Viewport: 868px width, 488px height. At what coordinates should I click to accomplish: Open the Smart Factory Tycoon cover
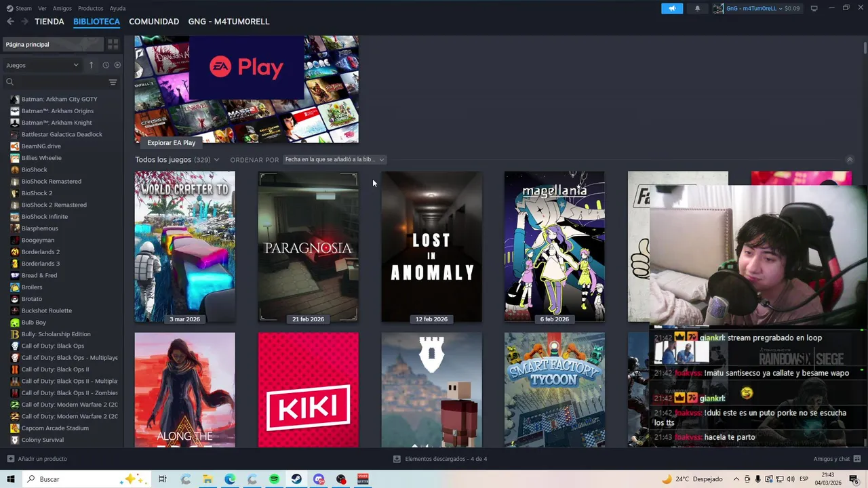[554, 390]
